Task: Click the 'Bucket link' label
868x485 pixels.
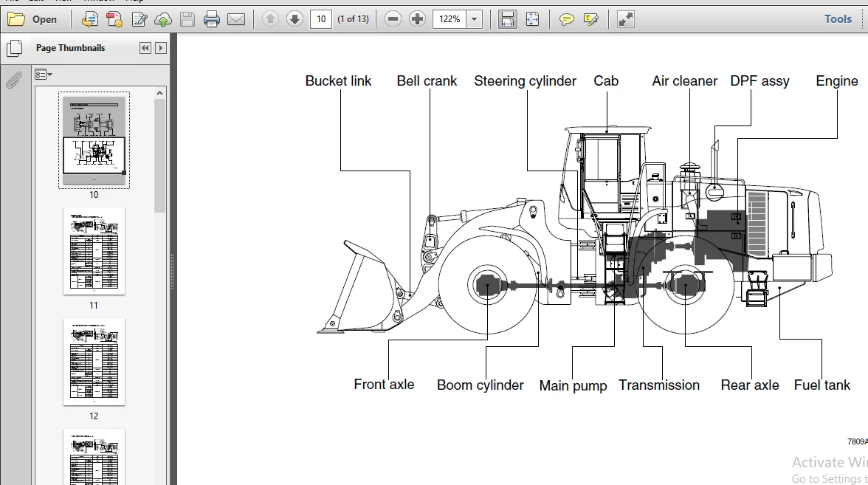Action: 338,81
